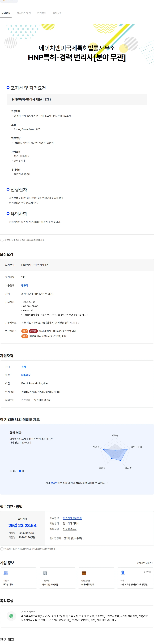Click the 기업구분 building icon
154x644 pixels.
(x=45, y=573)
